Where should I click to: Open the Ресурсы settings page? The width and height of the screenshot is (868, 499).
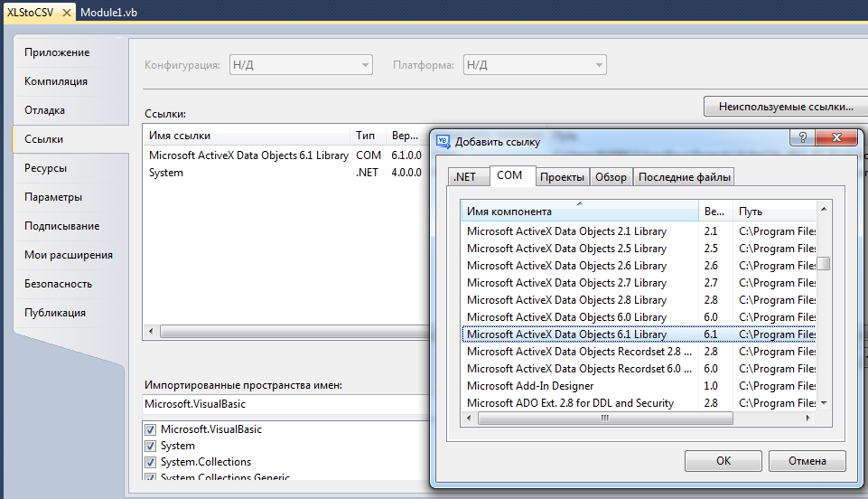70,168
